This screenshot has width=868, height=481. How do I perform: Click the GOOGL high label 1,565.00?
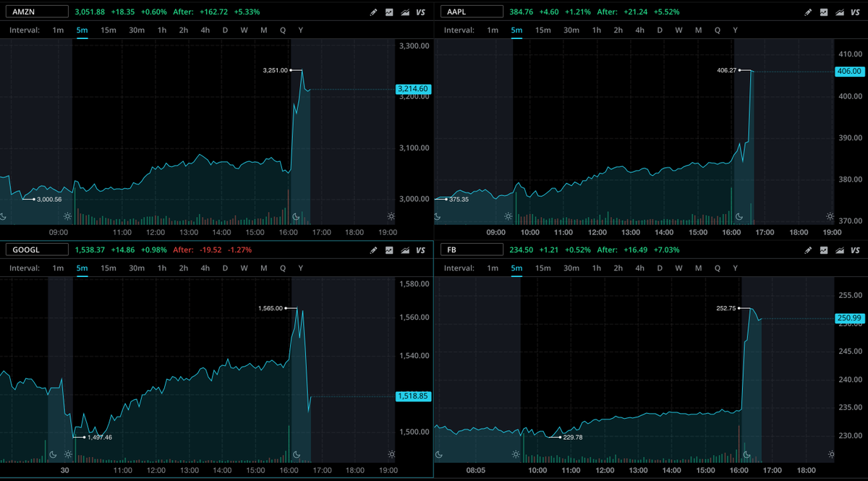point(271,308)
